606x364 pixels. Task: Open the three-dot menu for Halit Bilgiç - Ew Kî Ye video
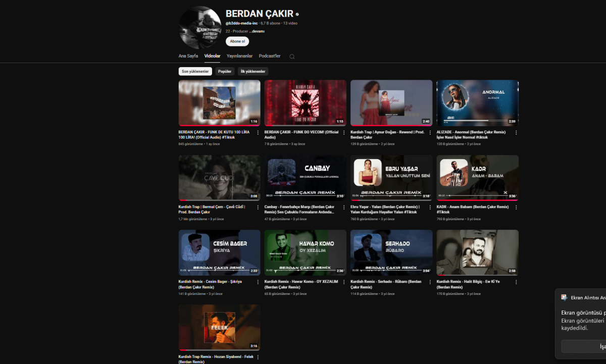coord(516,282)
